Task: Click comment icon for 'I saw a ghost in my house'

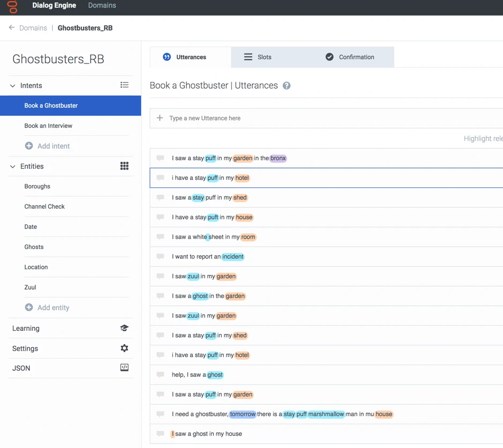Action: pos(160,434)
